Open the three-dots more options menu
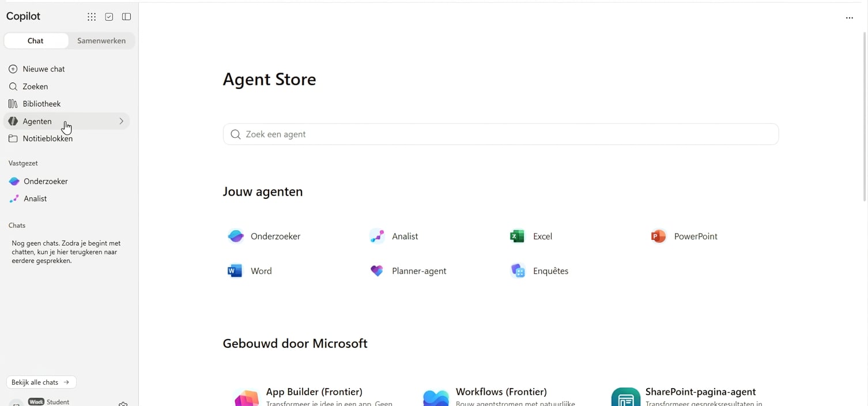 click(x=849, y=18)
